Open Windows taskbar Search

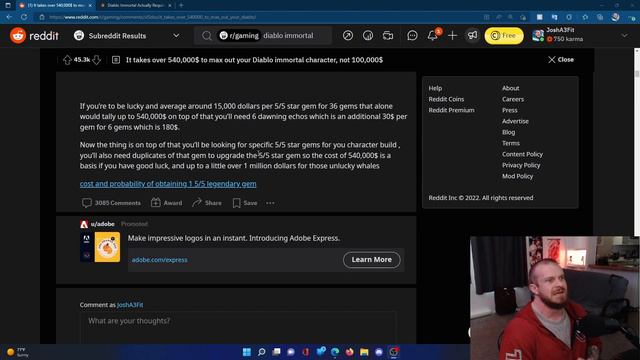point(262,352)
